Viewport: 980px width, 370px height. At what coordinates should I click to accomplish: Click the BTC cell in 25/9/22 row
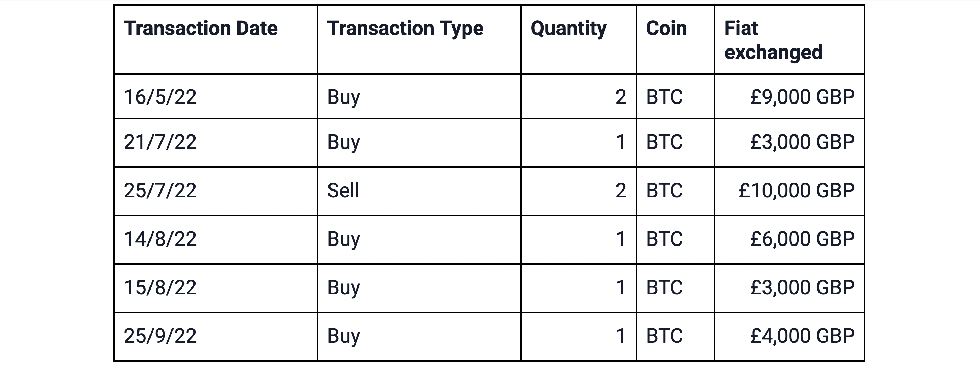[664, 336]
